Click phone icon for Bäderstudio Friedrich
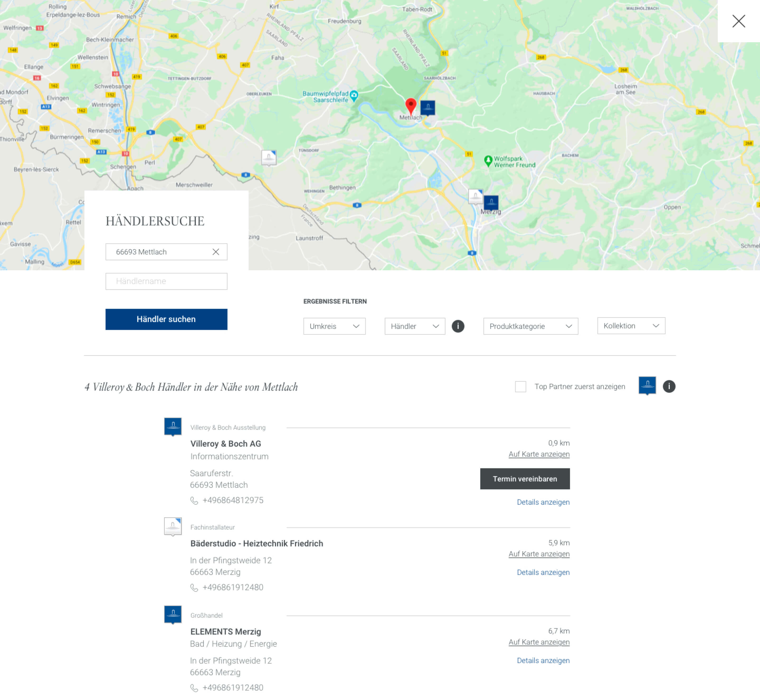 194,588
